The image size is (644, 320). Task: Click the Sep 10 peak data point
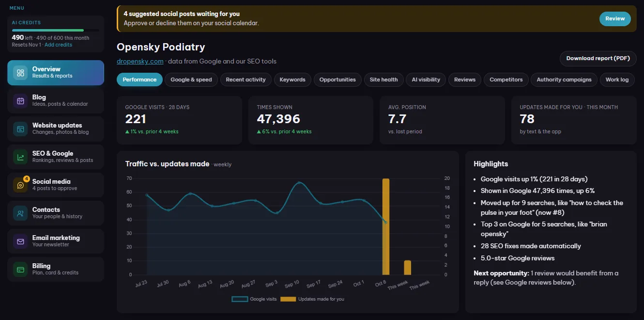coord(299,183)
